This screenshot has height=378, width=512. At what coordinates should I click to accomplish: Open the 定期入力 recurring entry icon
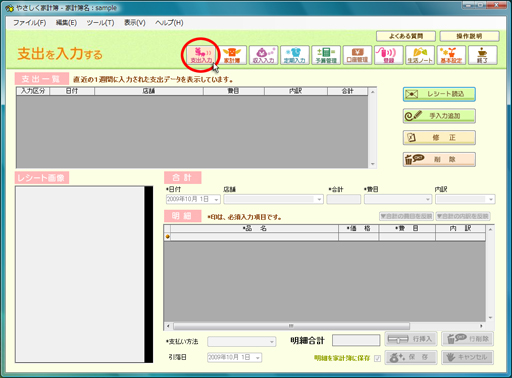(x=295, y=55)
